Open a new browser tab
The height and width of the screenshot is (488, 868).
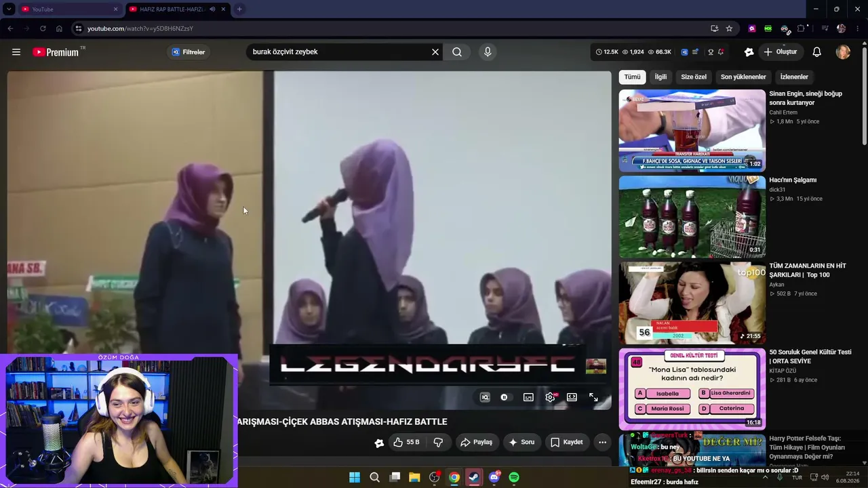(239, 9)
